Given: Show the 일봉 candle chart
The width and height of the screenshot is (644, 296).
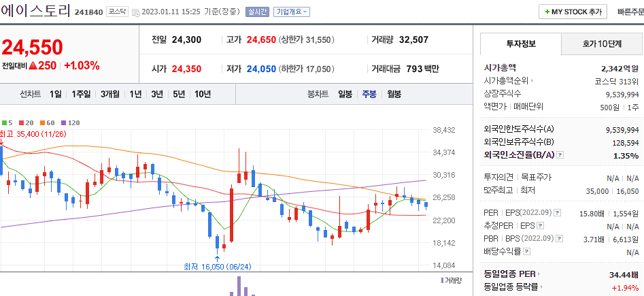Looking at the screenshot, I should (345, 94).
